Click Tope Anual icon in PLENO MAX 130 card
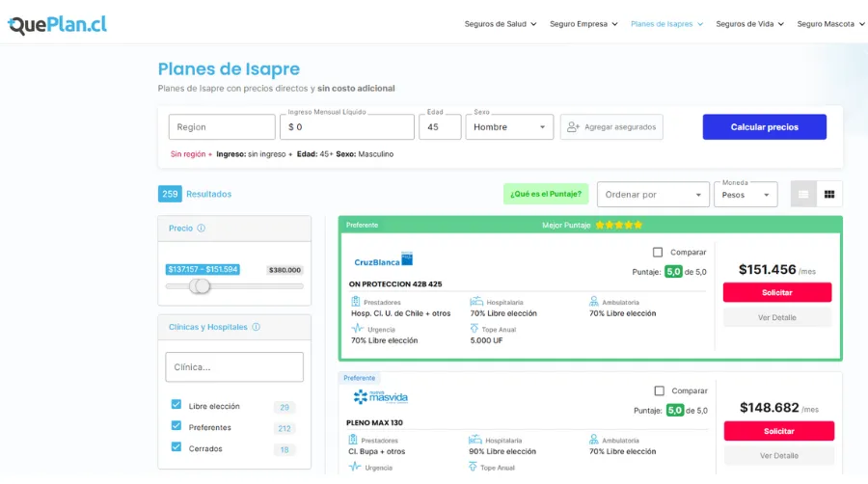This screenshot has height=484, width=868. (x=473, y=467)
